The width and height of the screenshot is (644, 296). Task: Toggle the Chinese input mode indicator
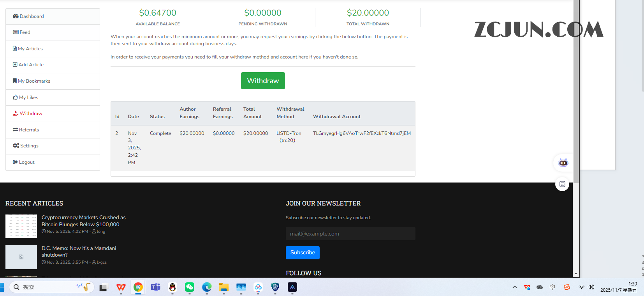pos(552,287)
